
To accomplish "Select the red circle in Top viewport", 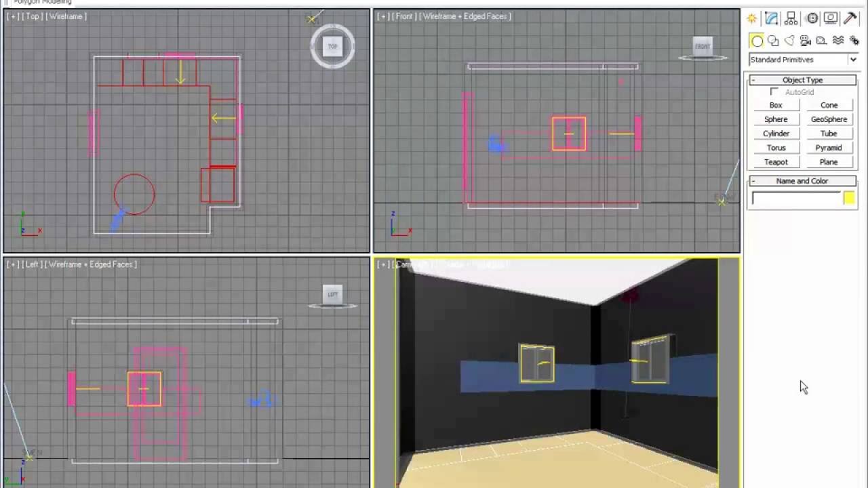I will point(134,195).
